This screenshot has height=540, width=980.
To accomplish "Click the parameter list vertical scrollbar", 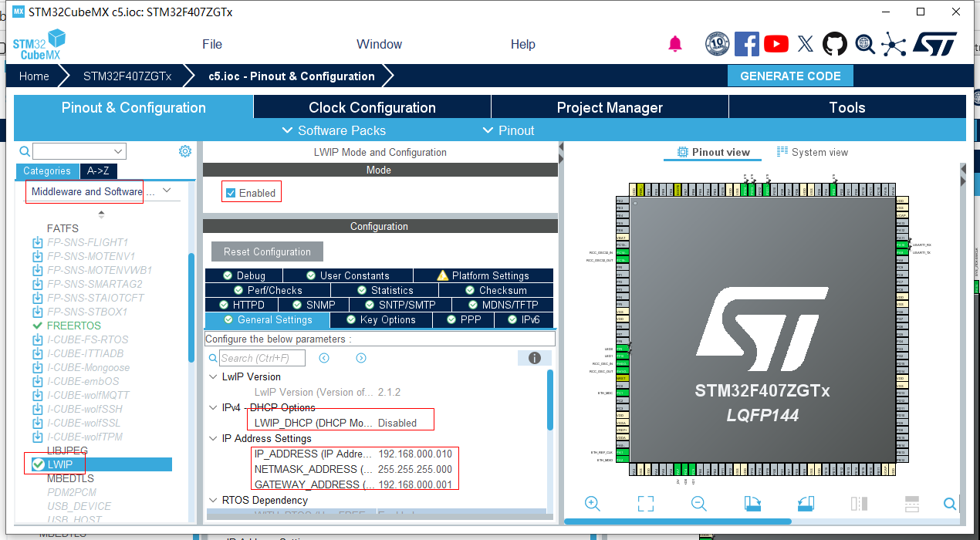I will pyautogui.click(x=550, y=400).
